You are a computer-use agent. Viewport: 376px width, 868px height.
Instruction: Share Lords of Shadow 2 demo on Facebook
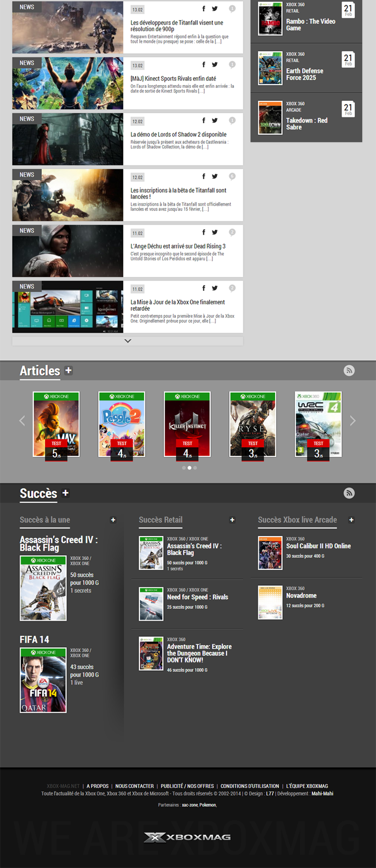(x=204, y=121)
